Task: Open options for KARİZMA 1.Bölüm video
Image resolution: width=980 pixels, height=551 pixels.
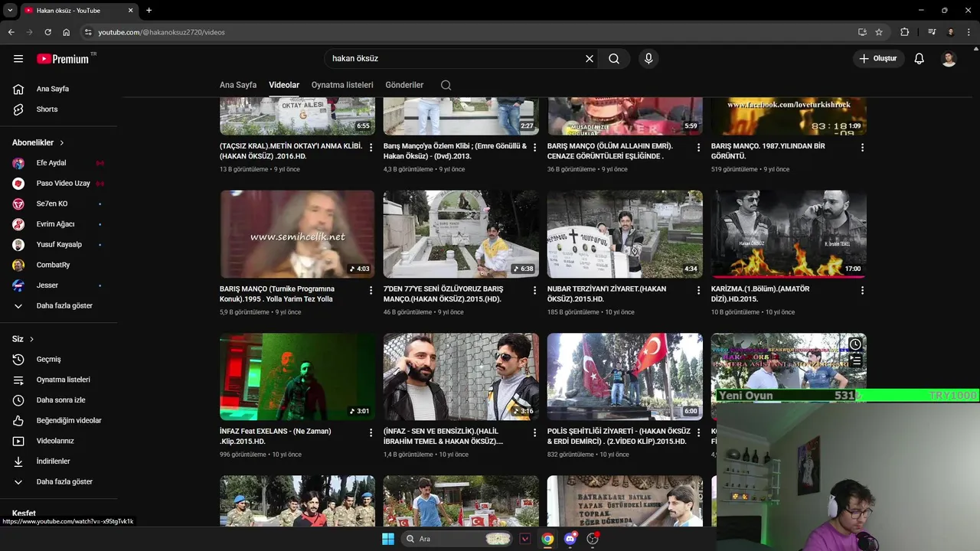Action: click(862, 290)
